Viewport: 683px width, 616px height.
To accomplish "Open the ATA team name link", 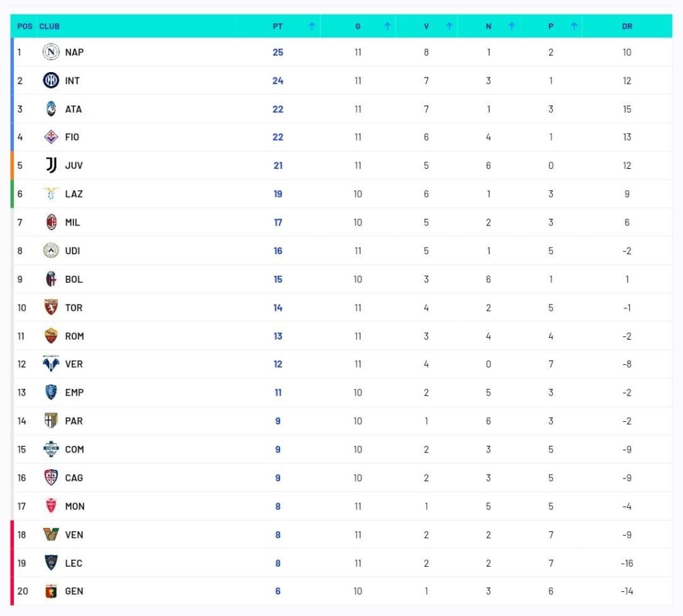I will [73, 109].
